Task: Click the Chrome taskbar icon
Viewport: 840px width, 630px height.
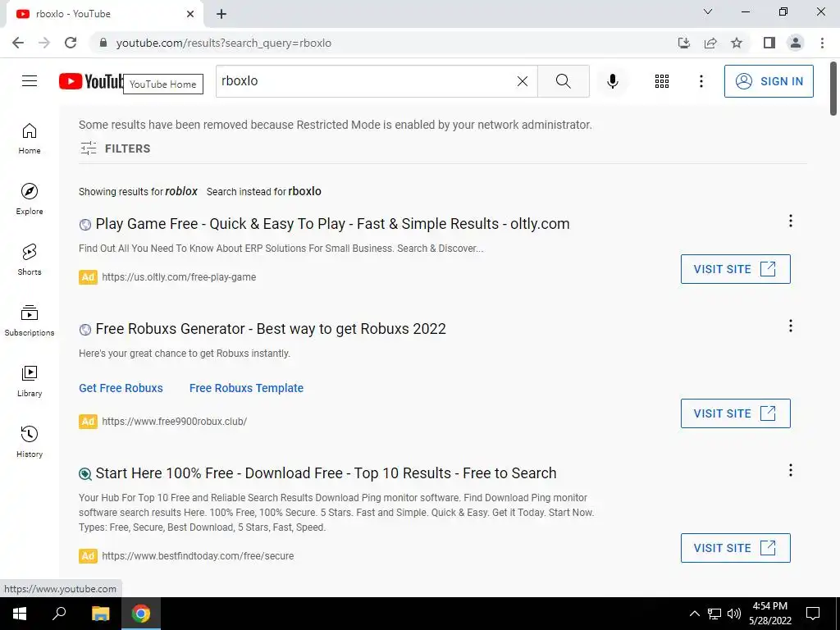Action: (141, 614)
